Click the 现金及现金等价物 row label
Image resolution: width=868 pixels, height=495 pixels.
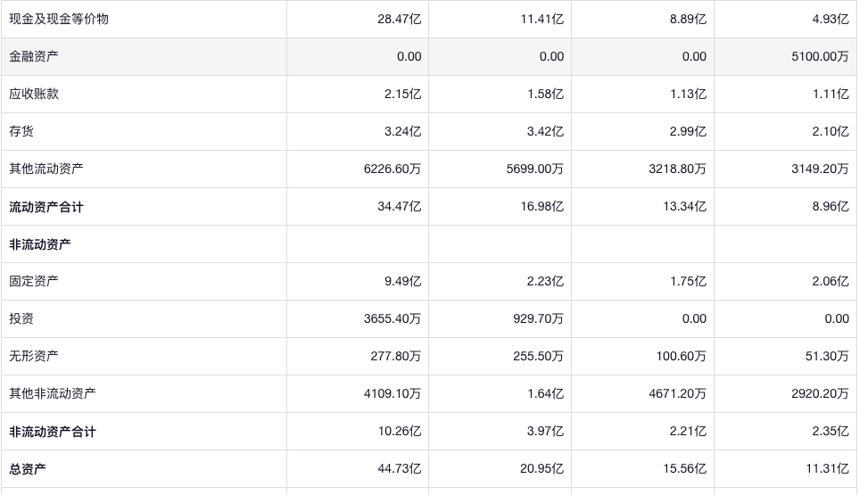[x=59, y=19]
